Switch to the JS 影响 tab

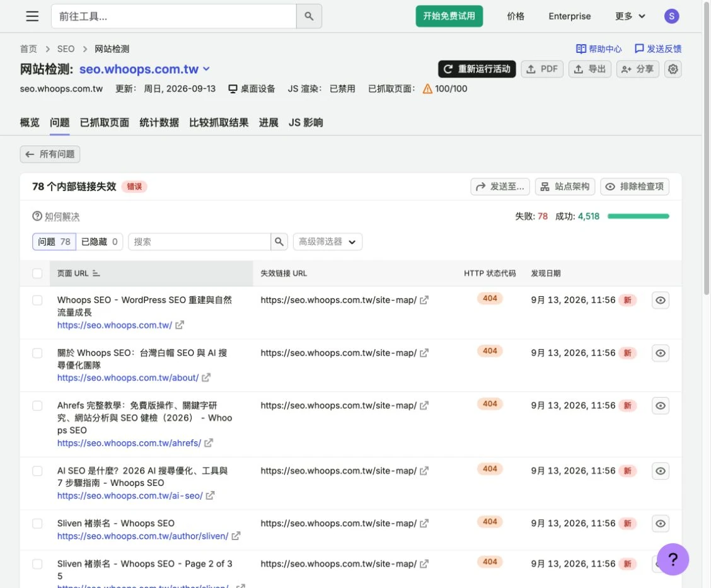coord(306,122)
